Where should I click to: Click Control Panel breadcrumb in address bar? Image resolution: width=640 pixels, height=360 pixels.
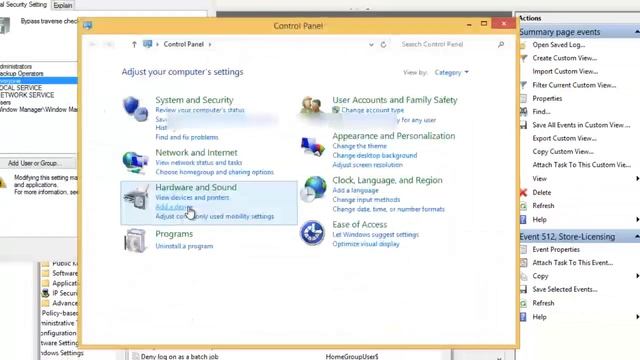[x=183, y=44]
